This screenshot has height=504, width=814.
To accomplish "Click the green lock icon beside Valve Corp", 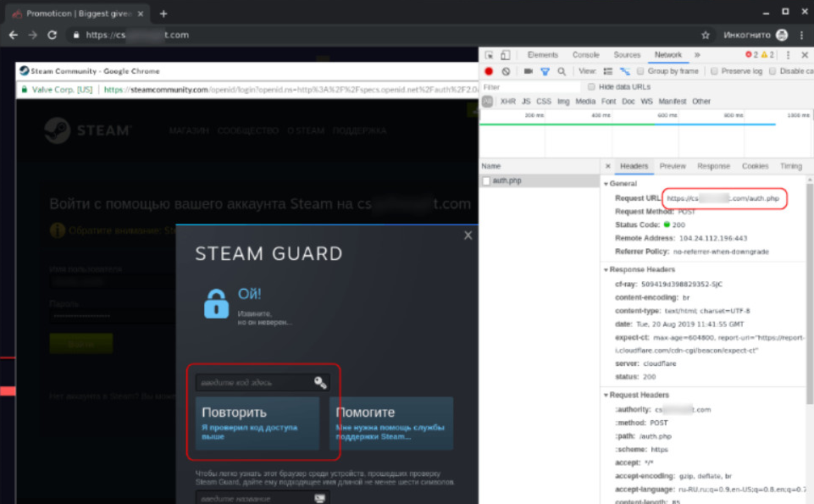I will click(x=24, y=89).
